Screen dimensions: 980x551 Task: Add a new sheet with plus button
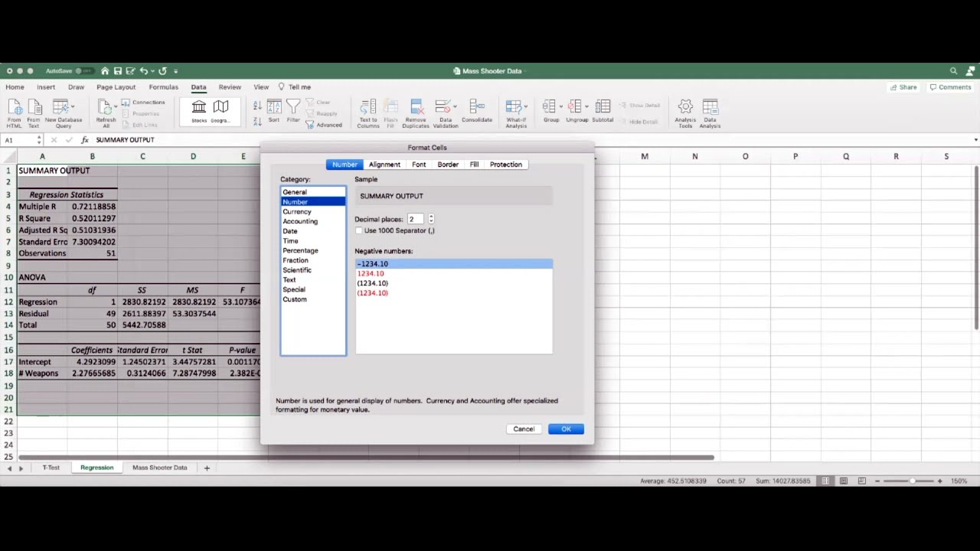click(x=207, y=468)
